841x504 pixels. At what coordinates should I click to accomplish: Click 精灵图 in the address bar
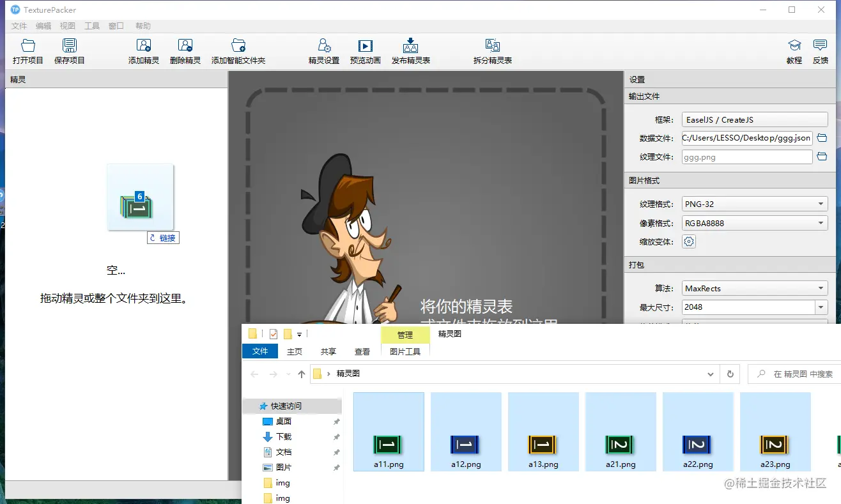348,374
